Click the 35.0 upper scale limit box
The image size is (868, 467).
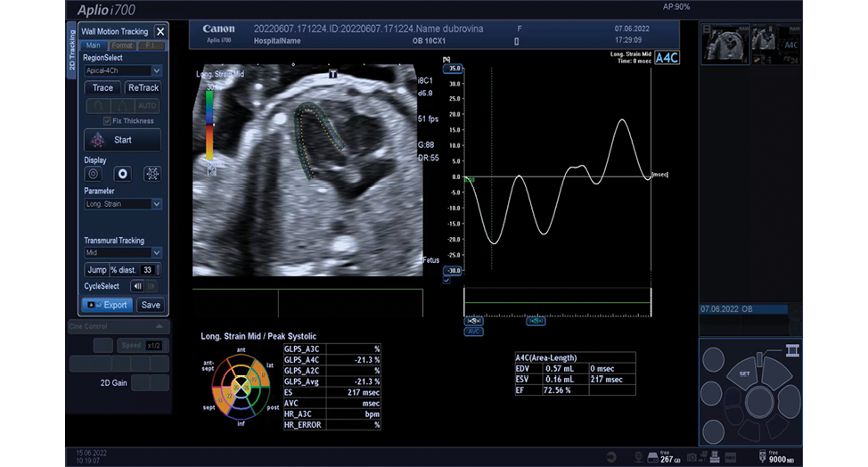[x=453, y=69]
